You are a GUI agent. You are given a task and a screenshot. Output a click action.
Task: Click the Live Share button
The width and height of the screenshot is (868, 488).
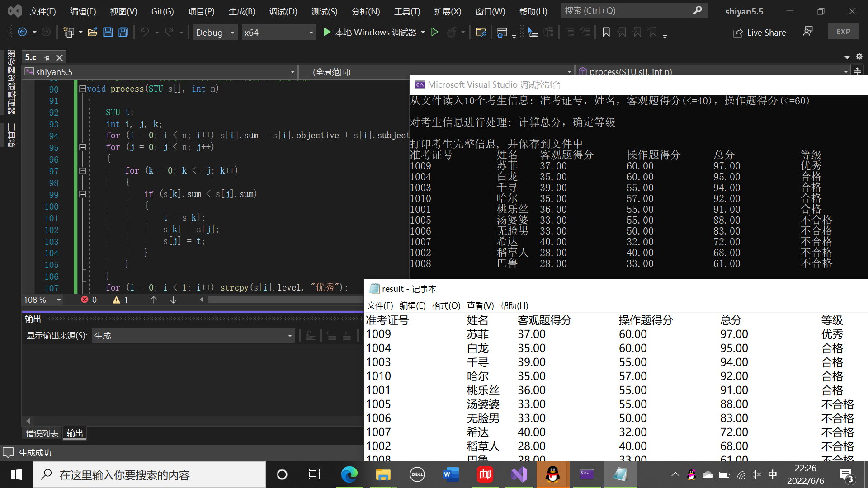tap(760, 33)
